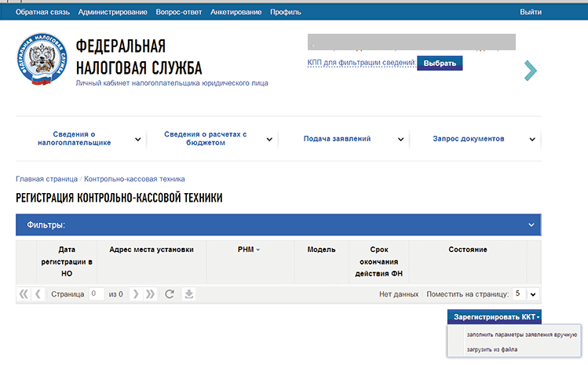Expand Сведения о расчетах с бюджетом menu
The height and width of the screenshot is (365, 588).
click(x=269, y=139)
